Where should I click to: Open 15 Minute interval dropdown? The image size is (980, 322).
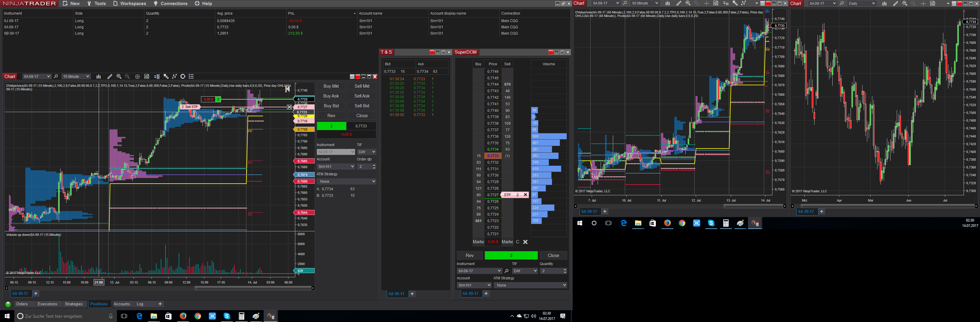(76, 76)
